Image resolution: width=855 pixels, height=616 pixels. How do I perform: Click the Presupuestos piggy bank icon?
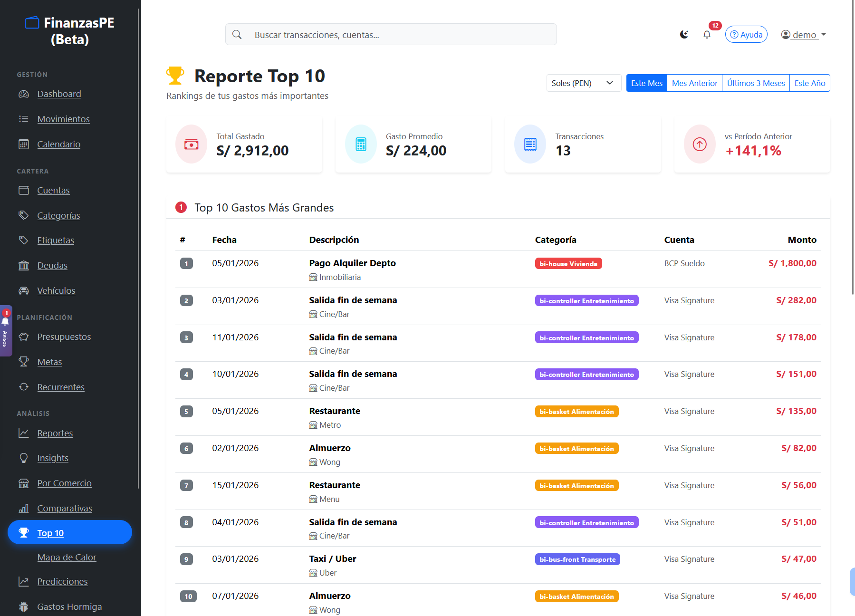click(x=24, y=337)
